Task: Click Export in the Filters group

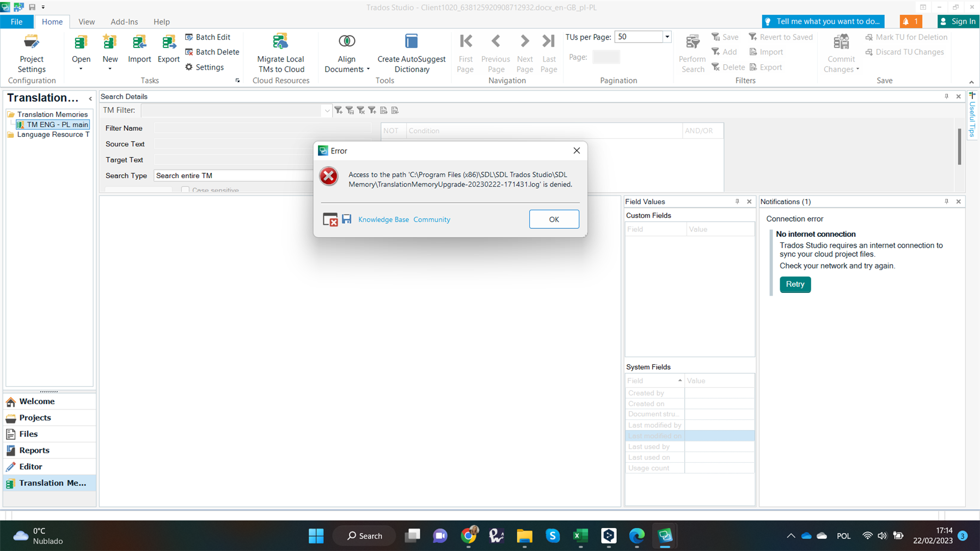Action: point(765,67)
